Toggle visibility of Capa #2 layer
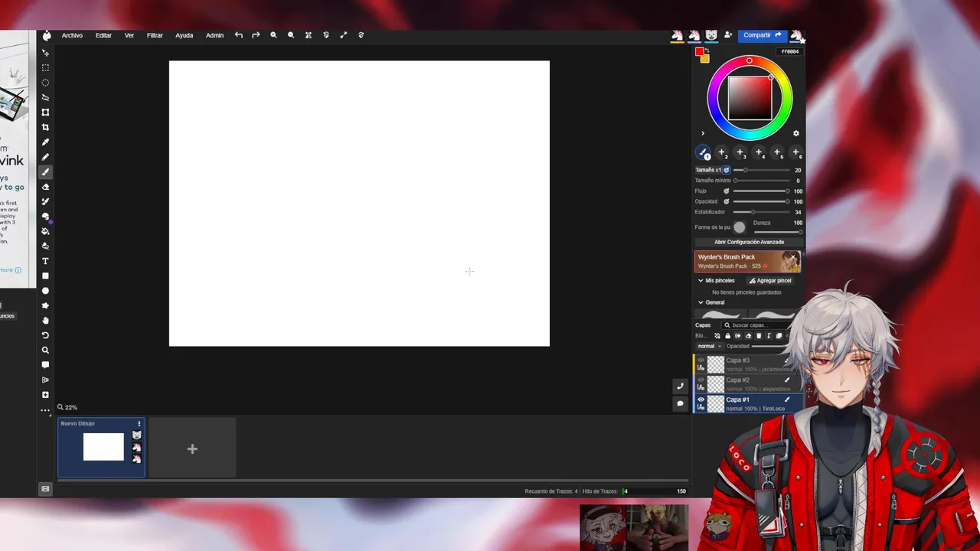Screen dimensions: 980x551 point(701,380)
